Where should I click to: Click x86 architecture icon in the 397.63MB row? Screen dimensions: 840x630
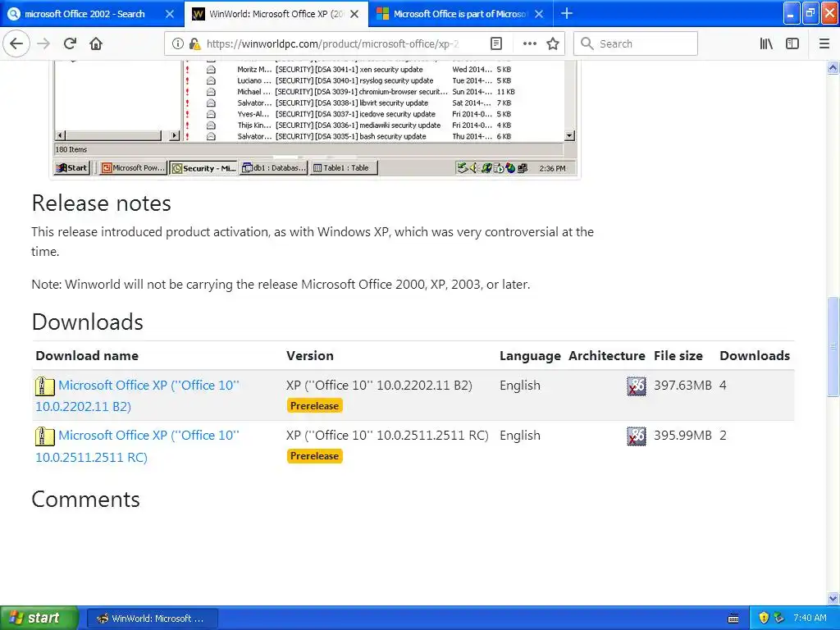coord(637,386)
